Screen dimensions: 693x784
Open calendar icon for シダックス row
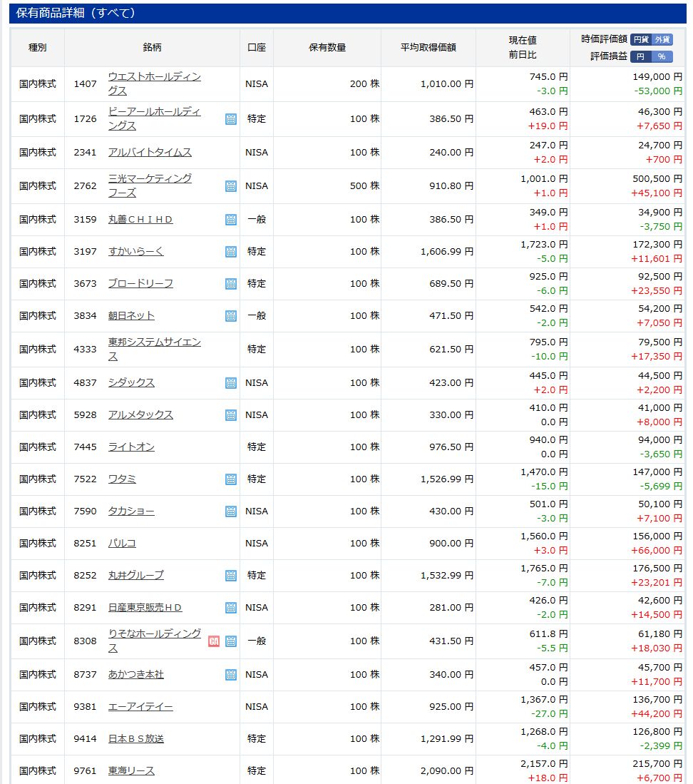(231, 382)
